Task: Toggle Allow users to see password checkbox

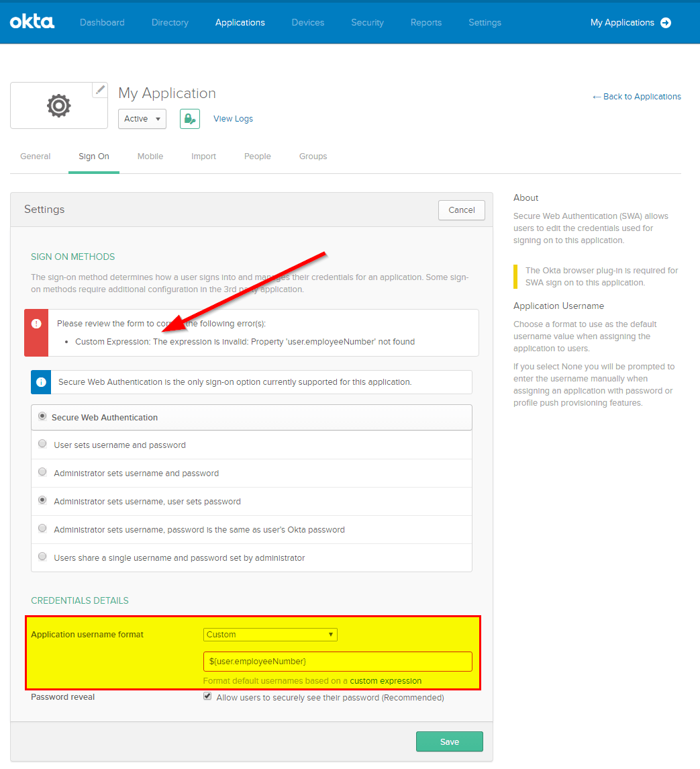Action: click(207, 696)
